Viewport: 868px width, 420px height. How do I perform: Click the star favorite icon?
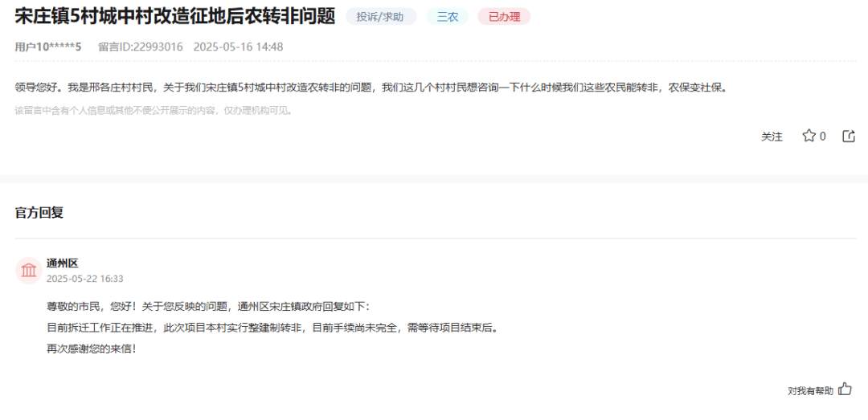point(809,136)
